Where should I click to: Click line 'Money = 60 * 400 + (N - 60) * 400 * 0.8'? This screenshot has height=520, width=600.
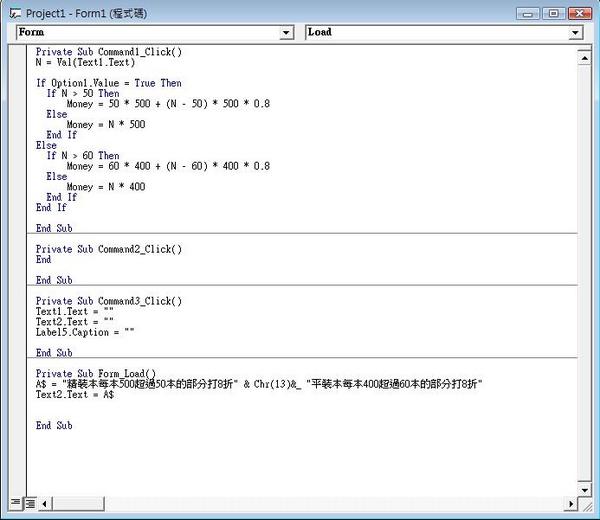168,166
